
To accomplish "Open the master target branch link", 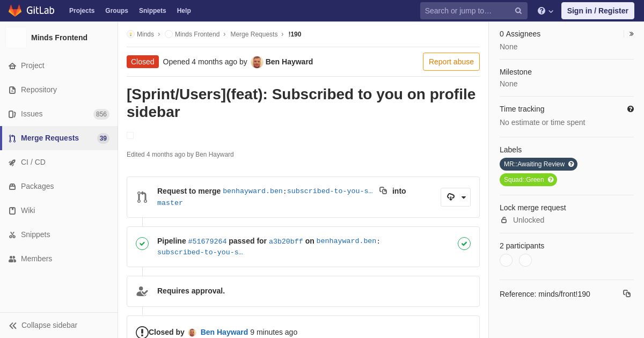I will click(170, 203).
